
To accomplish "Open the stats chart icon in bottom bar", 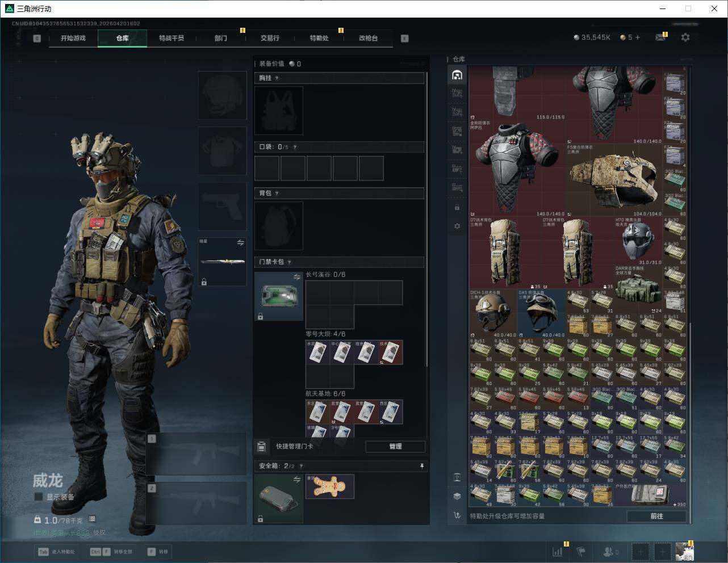I will pos(558,552).
